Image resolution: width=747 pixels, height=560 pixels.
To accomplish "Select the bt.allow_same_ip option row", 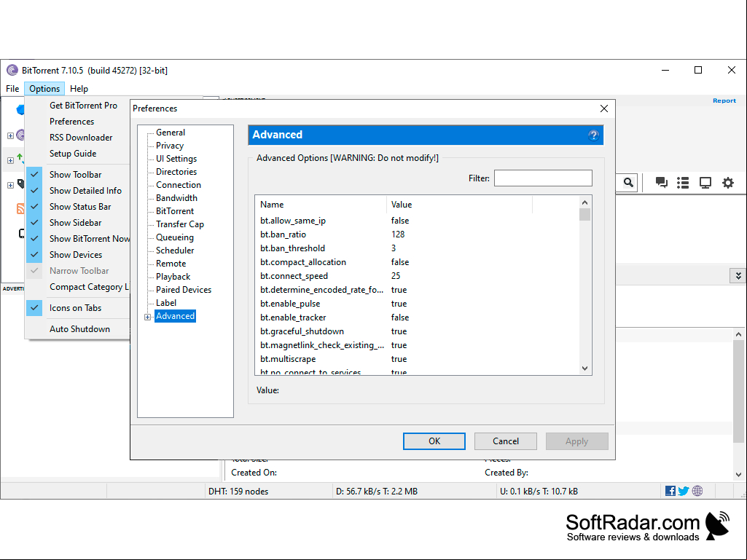I will coord(418,221).
